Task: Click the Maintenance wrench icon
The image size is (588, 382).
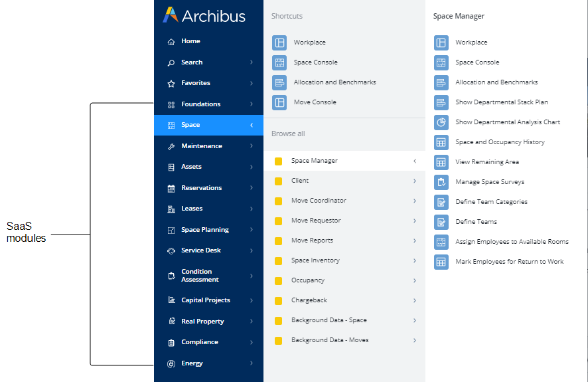Action: point(171,146)
